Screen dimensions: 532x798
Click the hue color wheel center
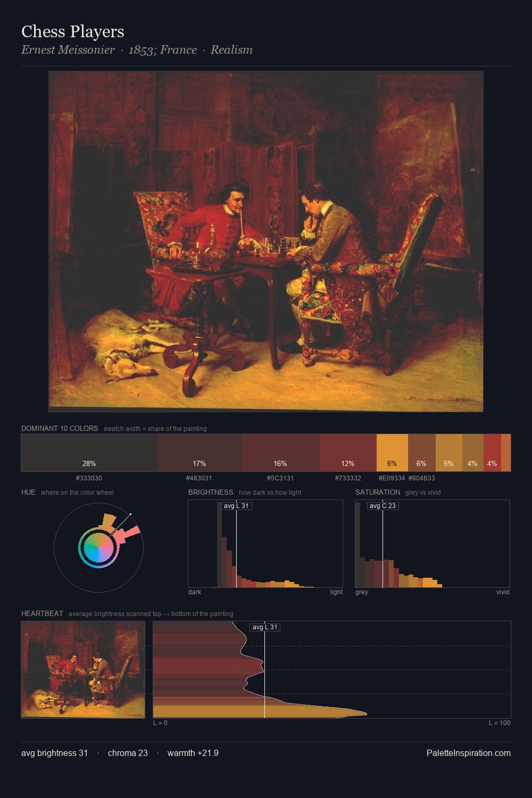[98, 547]
